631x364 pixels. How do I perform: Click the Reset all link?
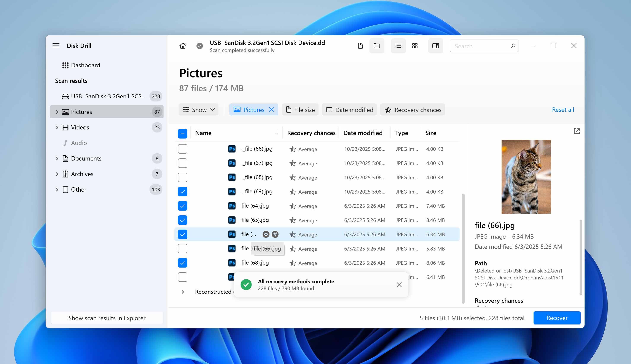(x=563, y=110)
